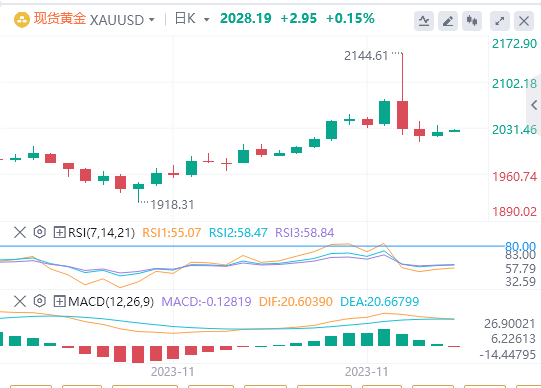Click the RSI(7,14,21) indicator name
The height and width of the screenshot is (388, 541).
pos(101,233)
